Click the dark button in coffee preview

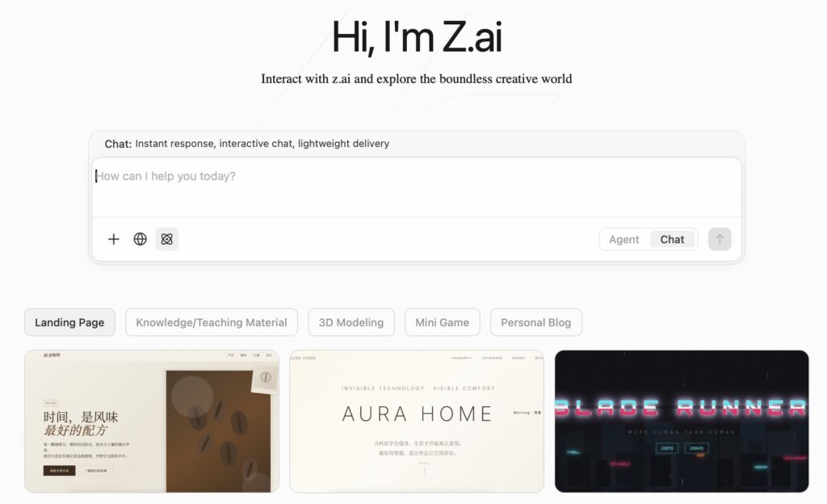click(59, 470)
